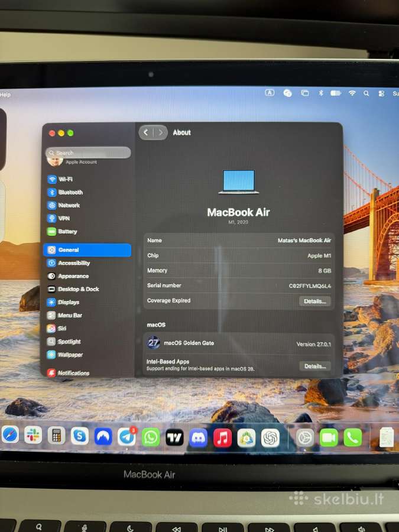Open Appearance settings in the sidebar
399x532 pixels.
[x=88, y=276]
